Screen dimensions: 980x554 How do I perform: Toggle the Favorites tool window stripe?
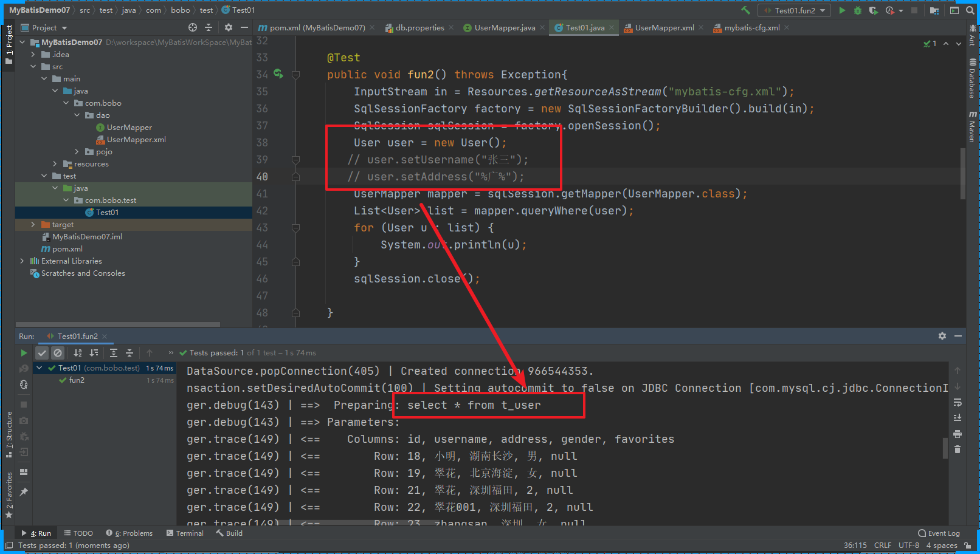click(9, 494)
